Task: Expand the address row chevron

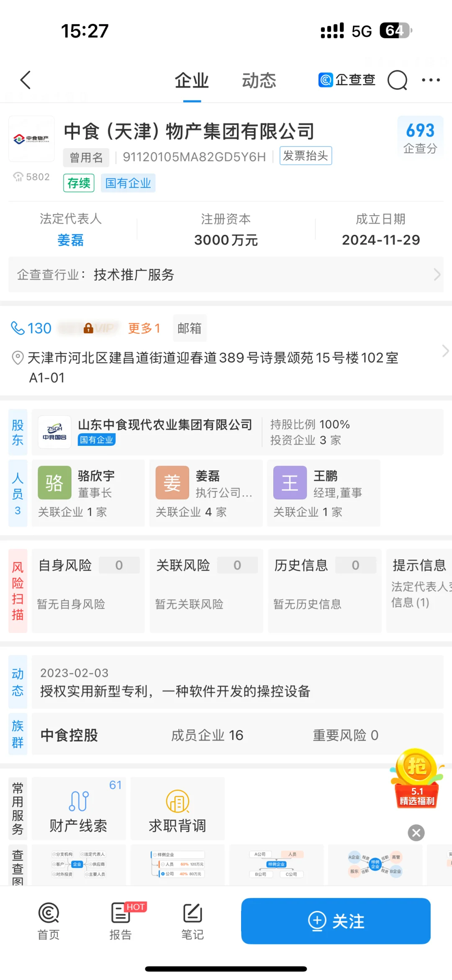Action: point(445,351)
